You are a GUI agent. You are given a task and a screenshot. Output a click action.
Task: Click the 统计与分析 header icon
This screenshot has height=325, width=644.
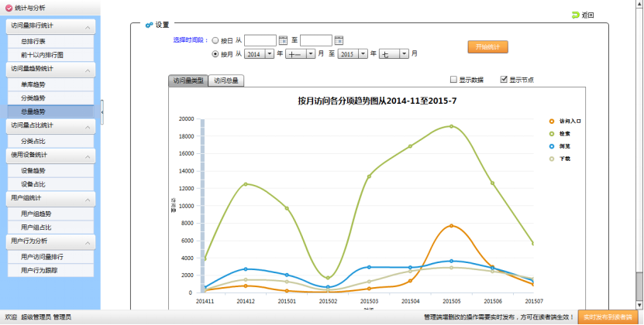tap(8, 7)
